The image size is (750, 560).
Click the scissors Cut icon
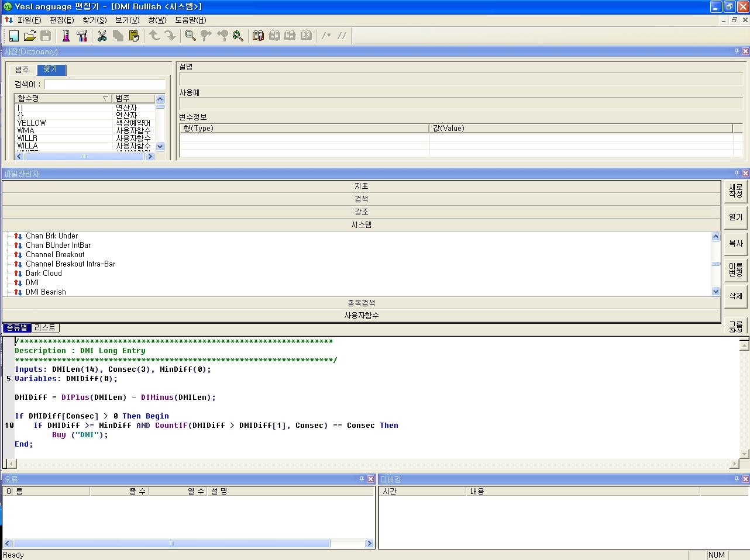tap(102, 36)
